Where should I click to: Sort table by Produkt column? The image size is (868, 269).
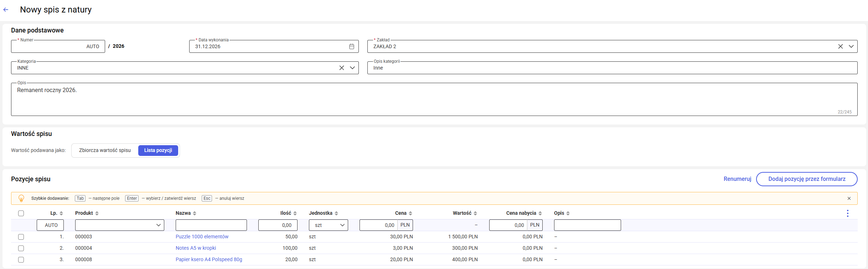click(x=97, y=213)
